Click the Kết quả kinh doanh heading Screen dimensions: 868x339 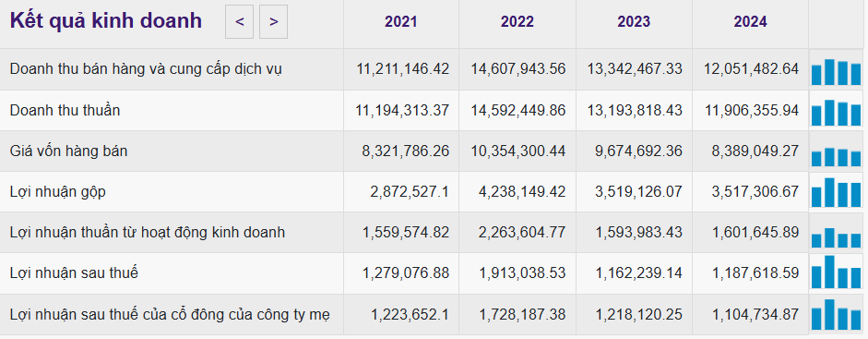106,21
